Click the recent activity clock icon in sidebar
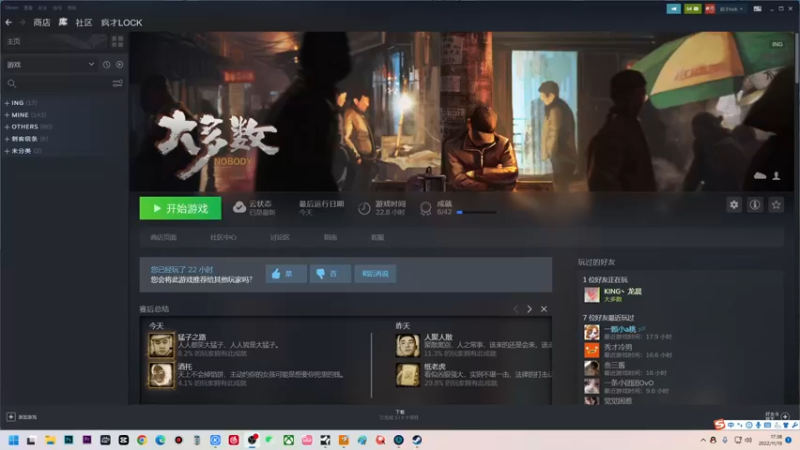Screen dimensions: 800x450 106,65
